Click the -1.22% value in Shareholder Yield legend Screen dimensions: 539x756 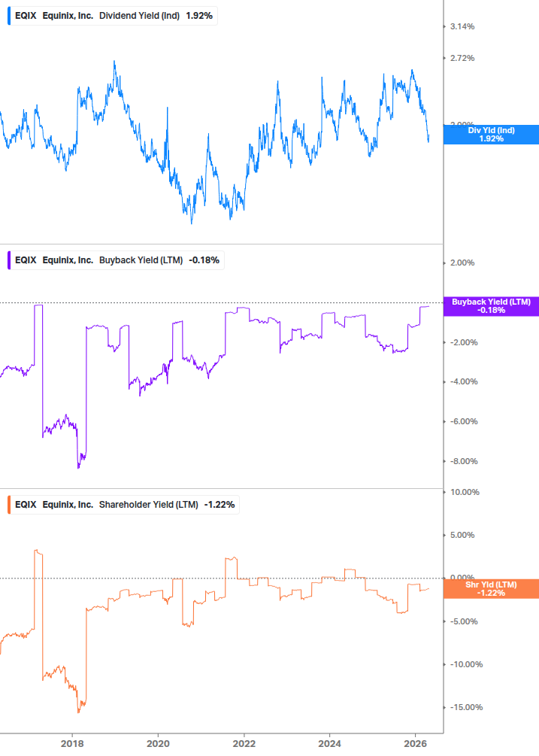click(x=220, y=504)
